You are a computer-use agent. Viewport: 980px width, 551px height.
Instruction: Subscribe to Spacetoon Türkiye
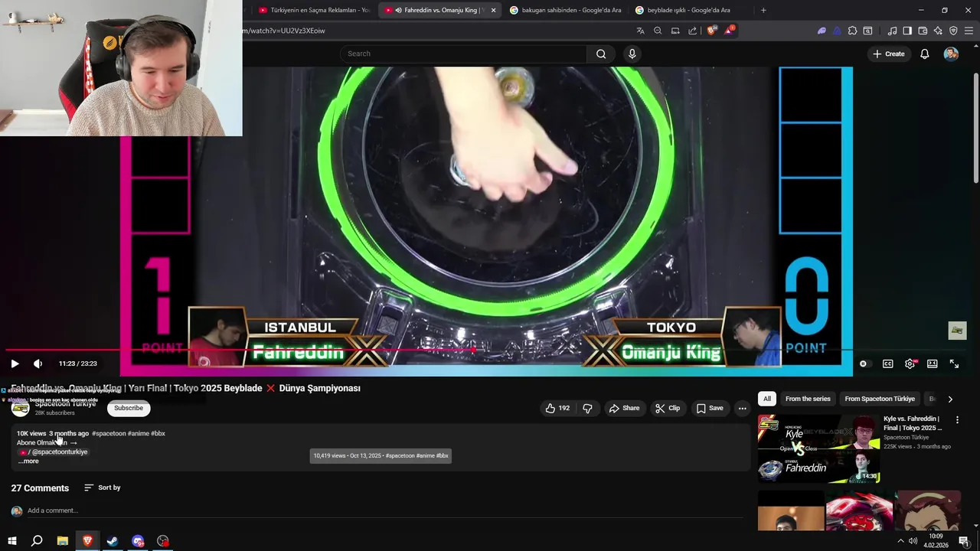pyautogui.click(x=129, y=408)
